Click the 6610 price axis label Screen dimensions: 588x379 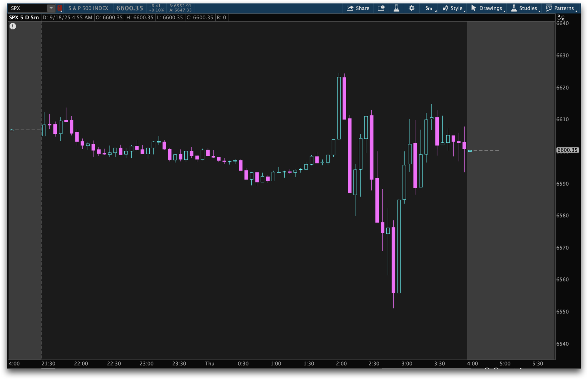(x=562, y=119)
